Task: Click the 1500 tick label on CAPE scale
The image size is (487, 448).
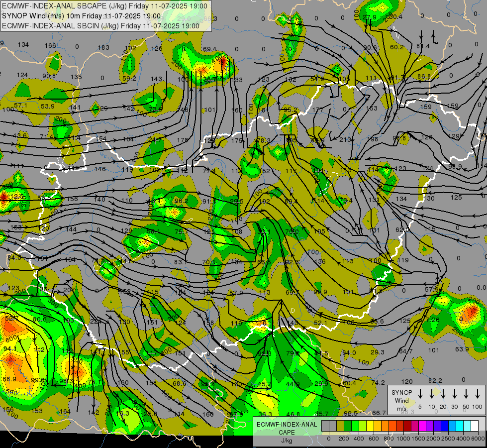Action: click(x=418, y=439)
